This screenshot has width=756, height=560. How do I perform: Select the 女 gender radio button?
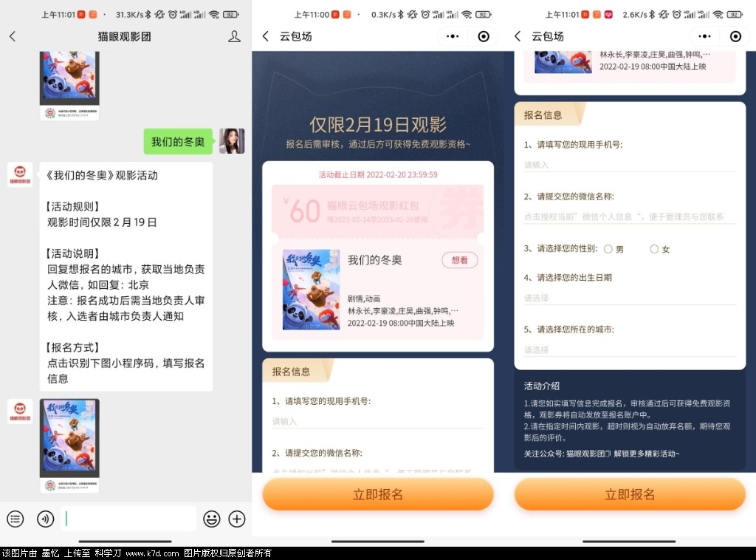coord(654,249)
